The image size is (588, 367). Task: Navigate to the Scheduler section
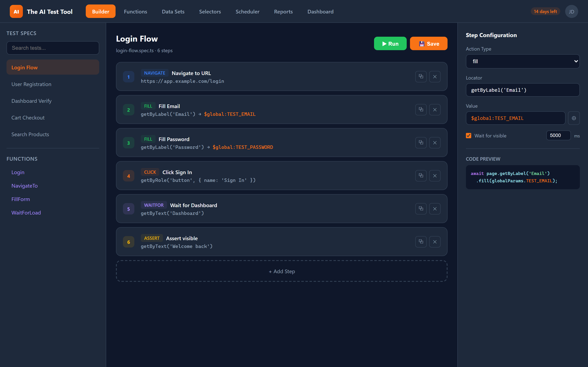tap(247, 11)
